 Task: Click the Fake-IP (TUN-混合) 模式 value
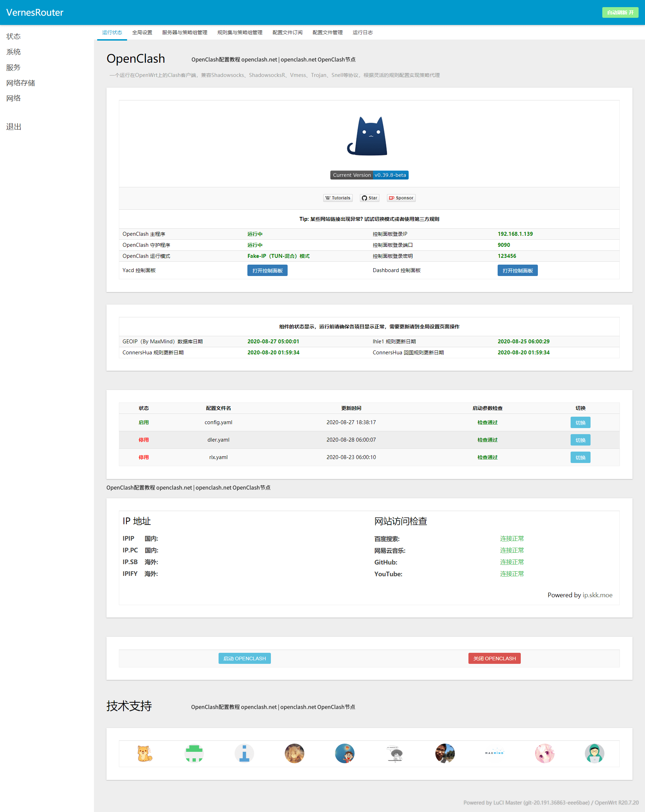pos(278,256)
